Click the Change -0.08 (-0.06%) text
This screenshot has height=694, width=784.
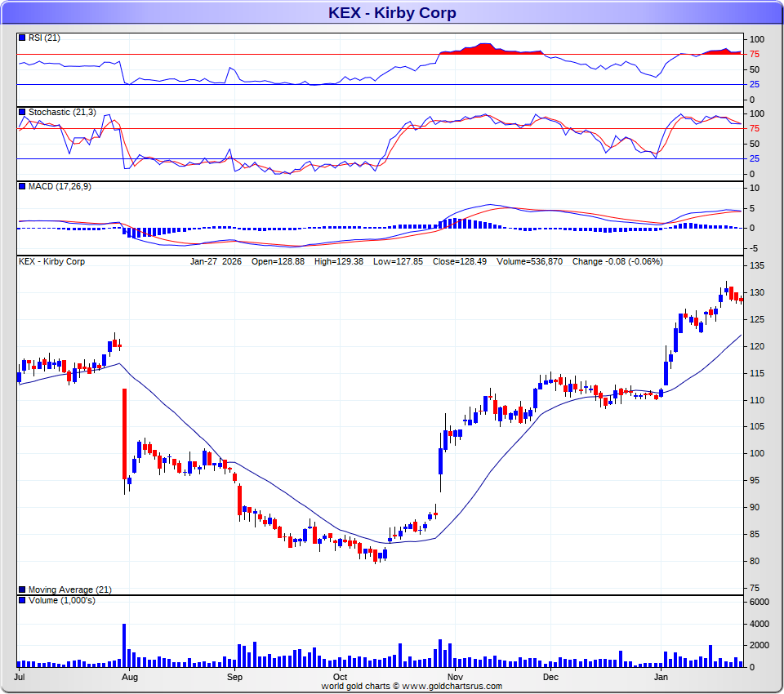coord(617,261)
